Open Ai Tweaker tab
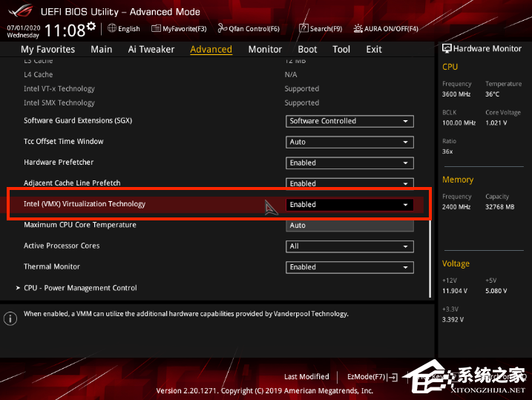The image size is (532, 400). point(151,50)
